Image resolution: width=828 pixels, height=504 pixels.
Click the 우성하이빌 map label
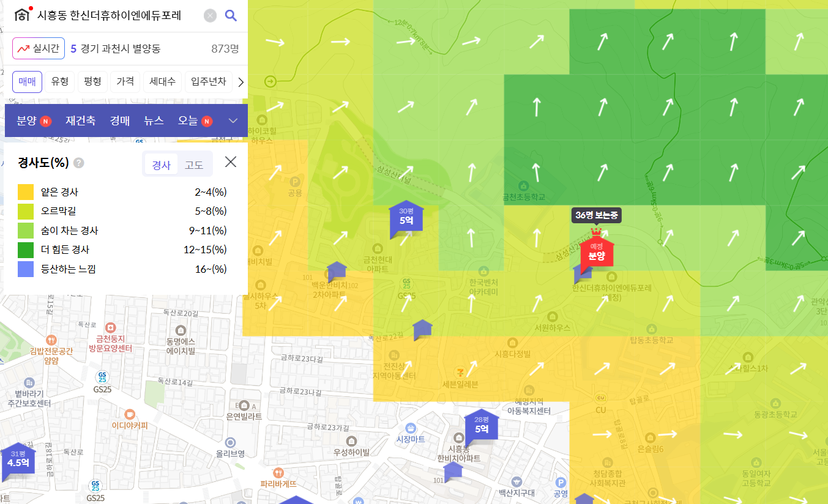[x=351, y=453]
